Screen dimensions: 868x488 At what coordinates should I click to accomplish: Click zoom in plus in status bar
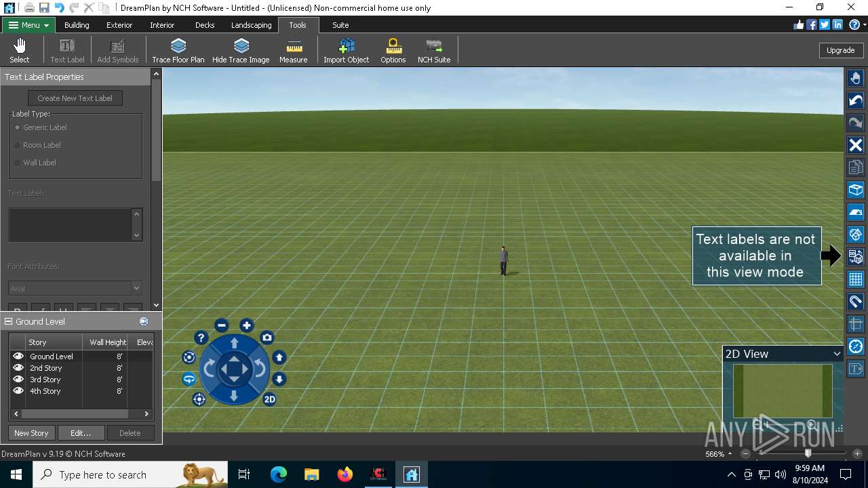tap(857, 454)
